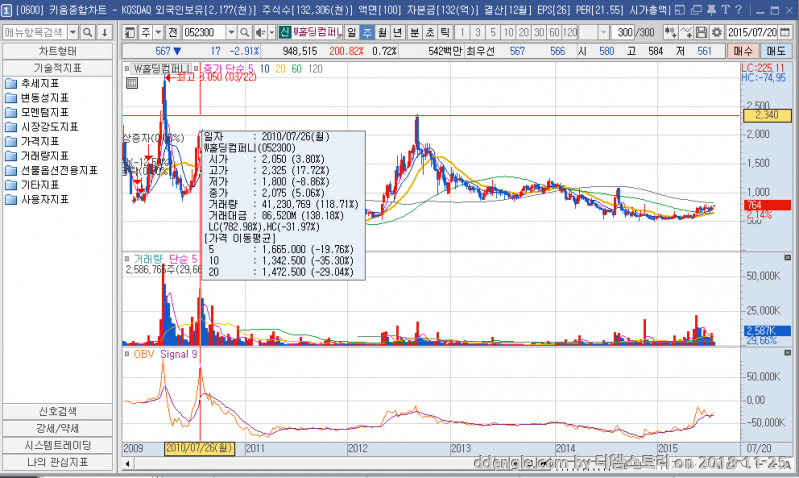Close the volume chart pane
This screenshot has width=799, height=478.
[x=787, y=258]
